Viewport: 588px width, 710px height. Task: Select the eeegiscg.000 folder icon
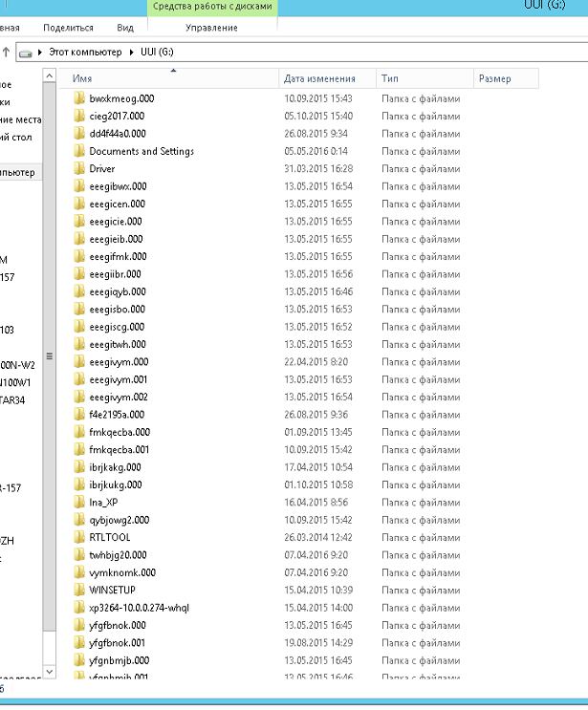tap(79, 327)
